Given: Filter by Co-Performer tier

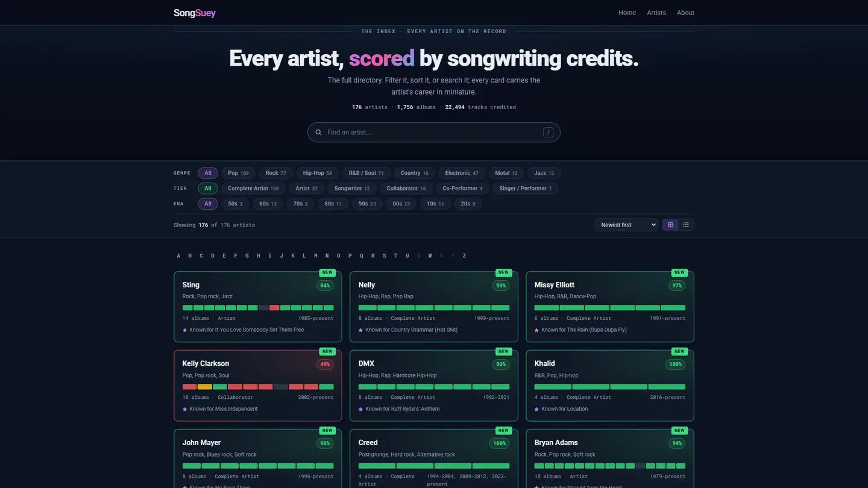Looking at the screenshot, I should [463, 189].
